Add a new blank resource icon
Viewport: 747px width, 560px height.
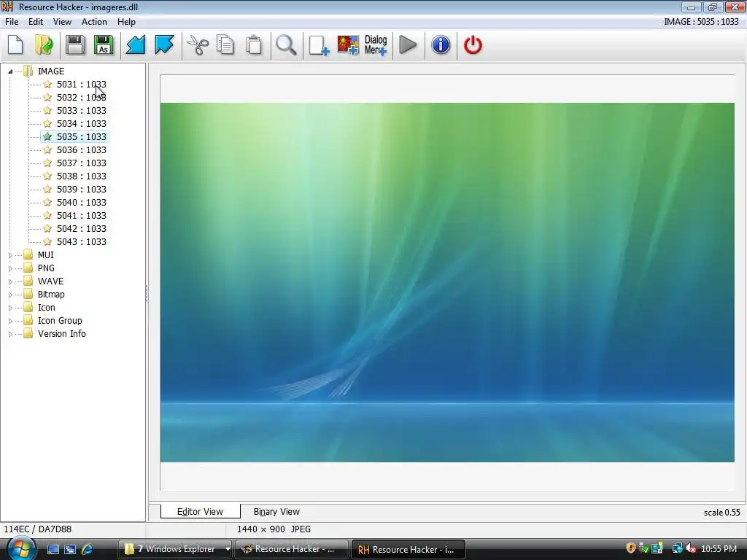(319, 45)
